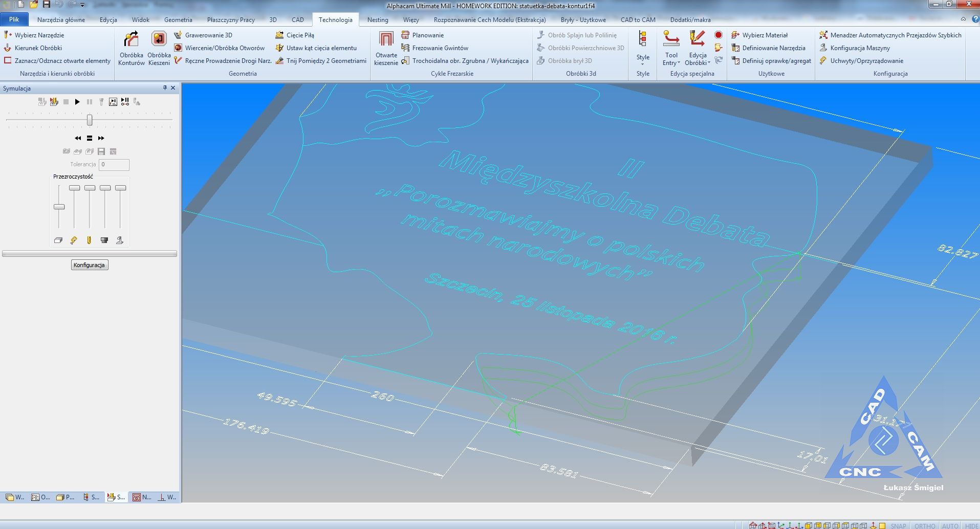The height and width of the screenshot is (529, 980).
Task: Switch to the P... bottom panel tab
Action: coord(66,497)
